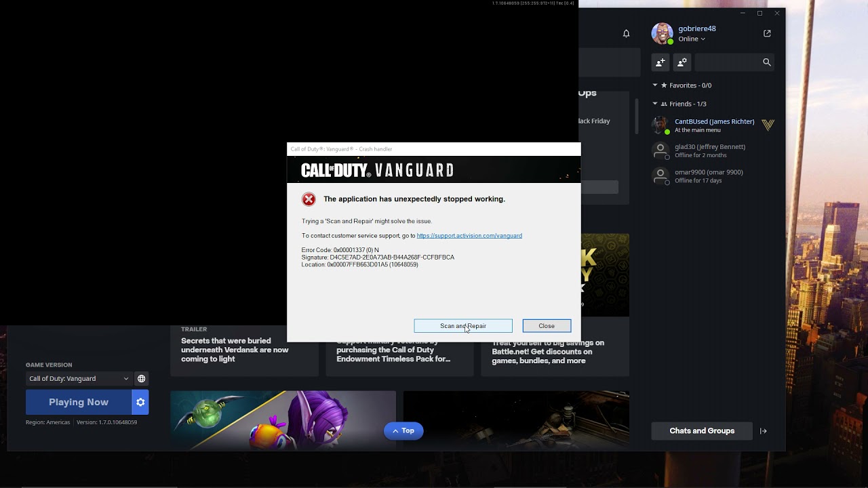The width and height of the screenshot is (868, 488).
Task: Click the Battle.net main content scrollbar
Action: pos(636,116)
